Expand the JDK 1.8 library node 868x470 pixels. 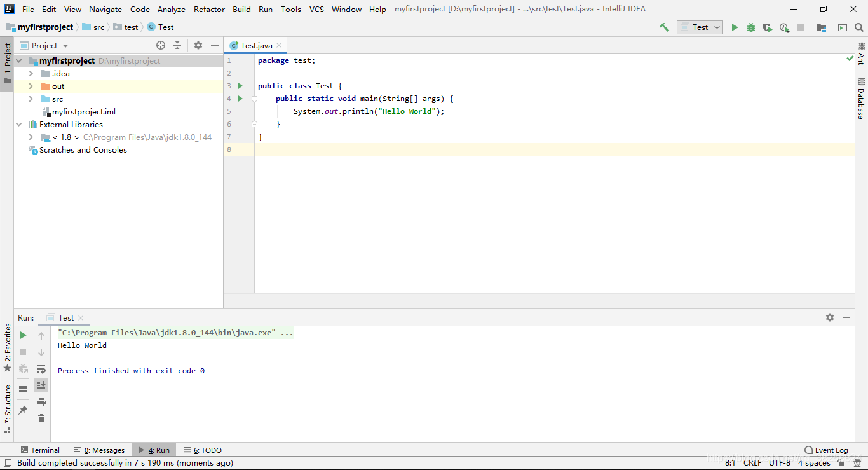pos(31,137)
